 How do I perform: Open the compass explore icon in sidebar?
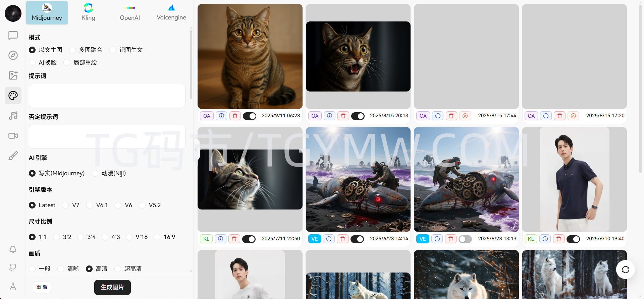(x=13, y=55)
